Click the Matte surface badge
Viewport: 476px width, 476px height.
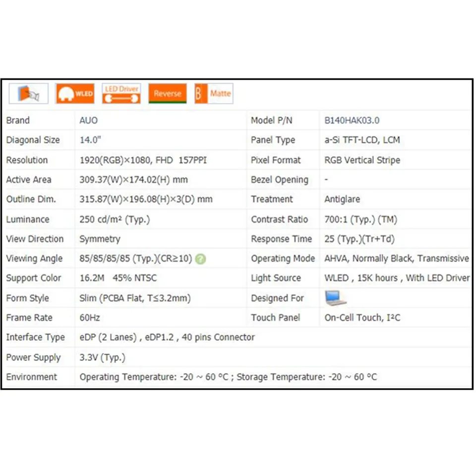pos(214,94)
